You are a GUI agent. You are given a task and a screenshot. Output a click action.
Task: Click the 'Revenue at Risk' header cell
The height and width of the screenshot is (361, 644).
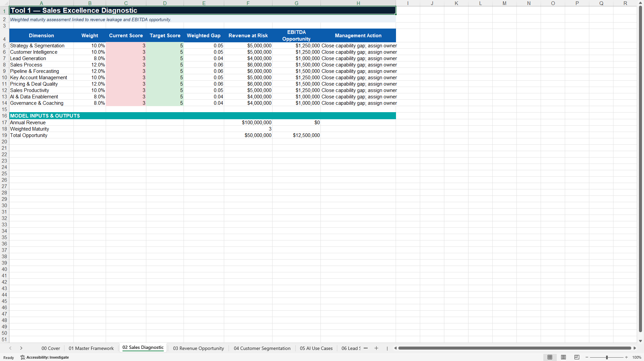click(248, 36)
